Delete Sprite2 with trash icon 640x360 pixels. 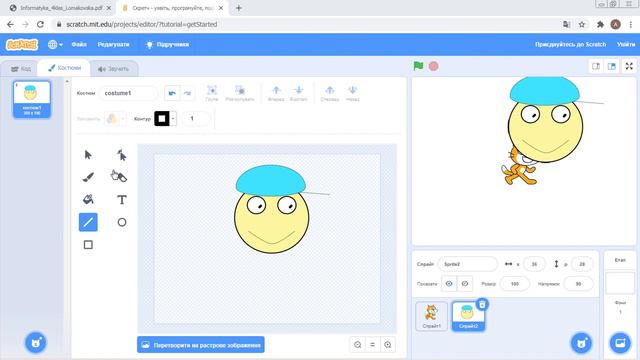(482, 304)
